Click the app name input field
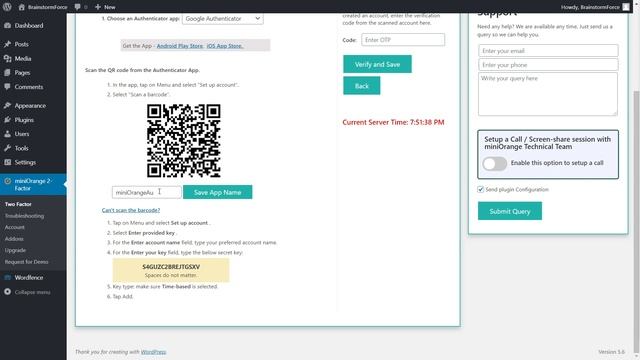640x360 pixels. coord(147,192)
